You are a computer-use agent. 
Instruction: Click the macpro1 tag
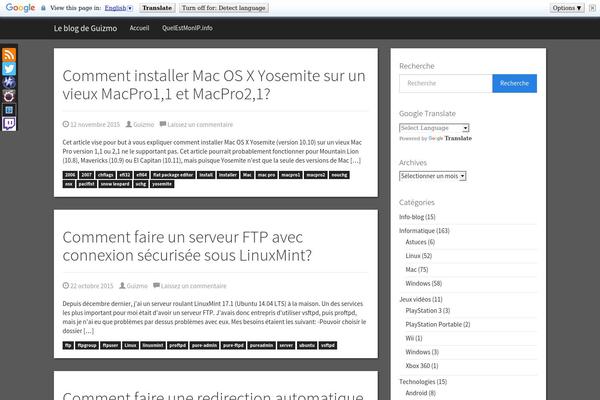(290, 175)
